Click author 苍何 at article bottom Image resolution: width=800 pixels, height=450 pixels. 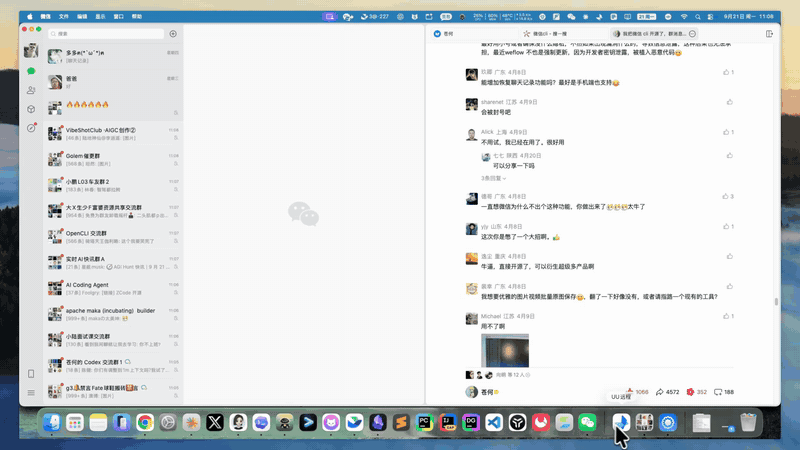point(482,392)
